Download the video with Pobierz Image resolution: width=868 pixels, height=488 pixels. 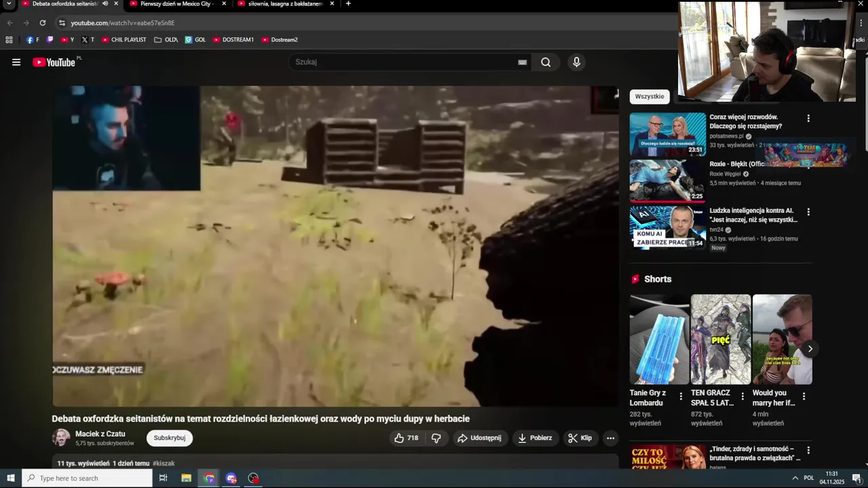[x=535, y=438]
